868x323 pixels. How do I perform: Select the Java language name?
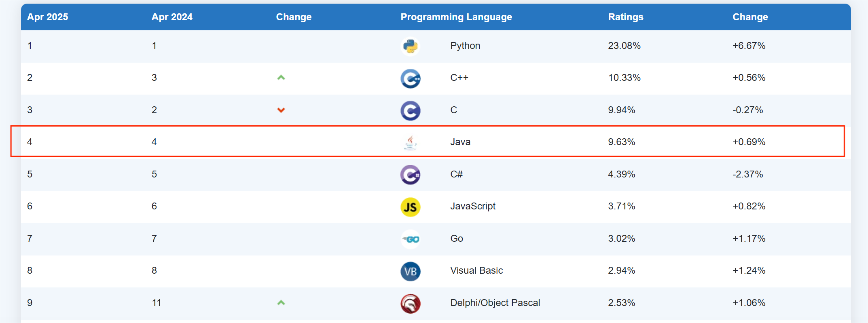[x=460, y=142]
